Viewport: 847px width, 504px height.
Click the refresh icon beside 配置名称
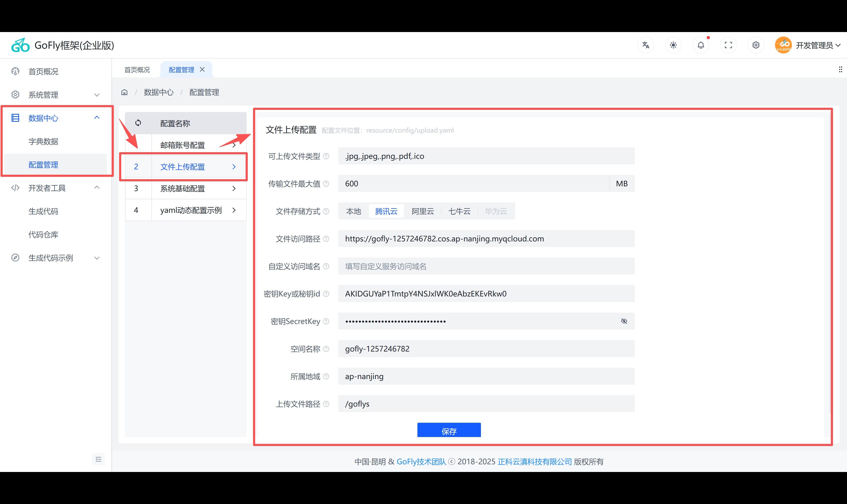(138, 123)
